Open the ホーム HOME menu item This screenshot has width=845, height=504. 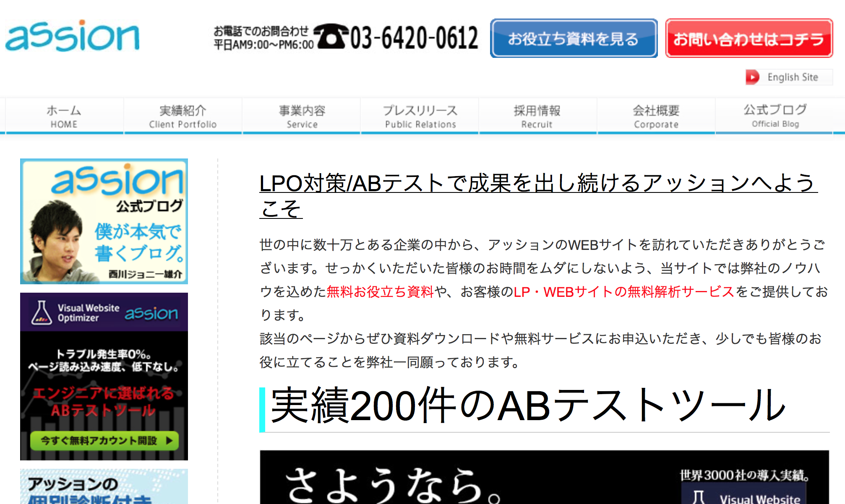point(64,116)
